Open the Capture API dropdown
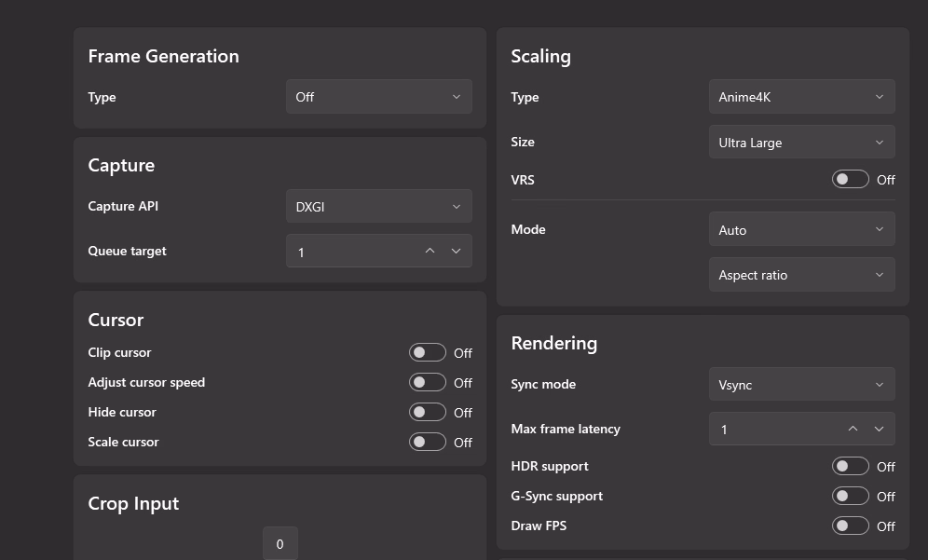The height and width of the screenshot is (560, 928). tap(378, 207)
